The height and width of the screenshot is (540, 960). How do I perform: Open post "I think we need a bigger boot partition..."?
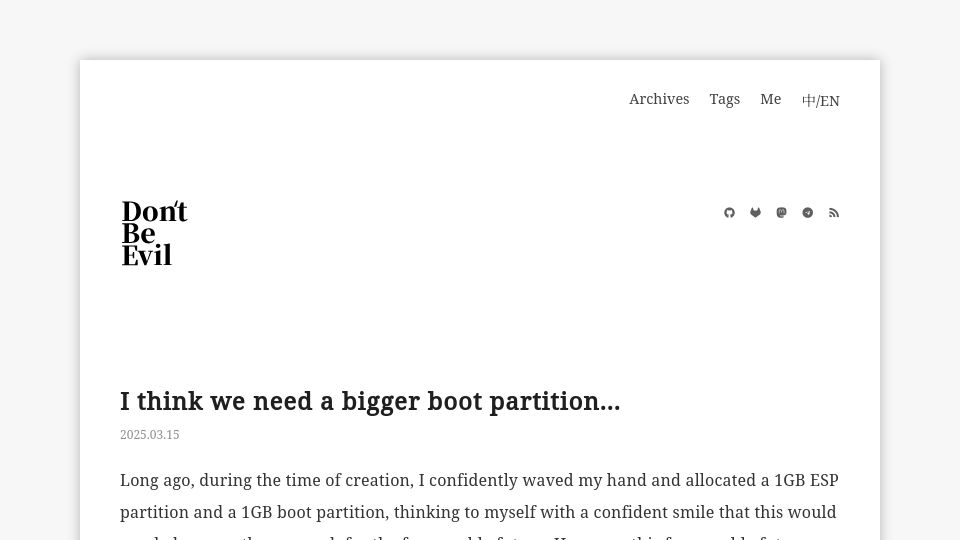370,402
